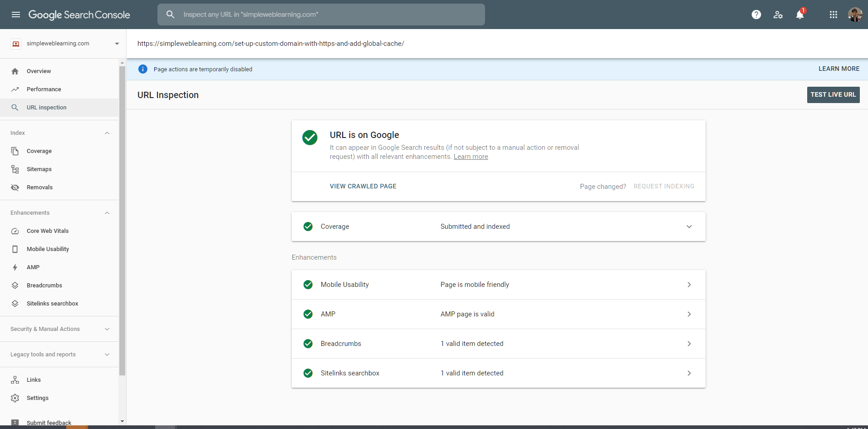
Task: Open Mobile Usability details arrow
Action: (x=689, y=285)
